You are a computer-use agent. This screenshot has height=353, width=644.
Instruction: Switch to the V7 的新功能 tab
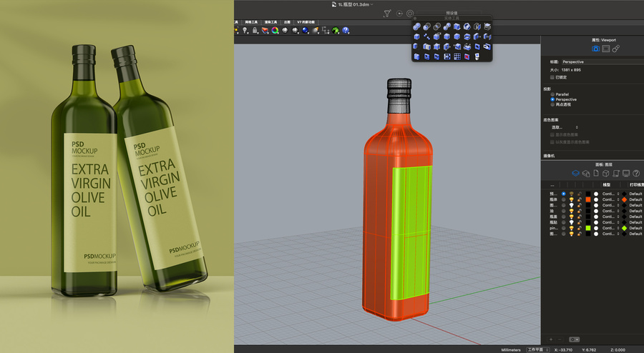pos(306,22)
